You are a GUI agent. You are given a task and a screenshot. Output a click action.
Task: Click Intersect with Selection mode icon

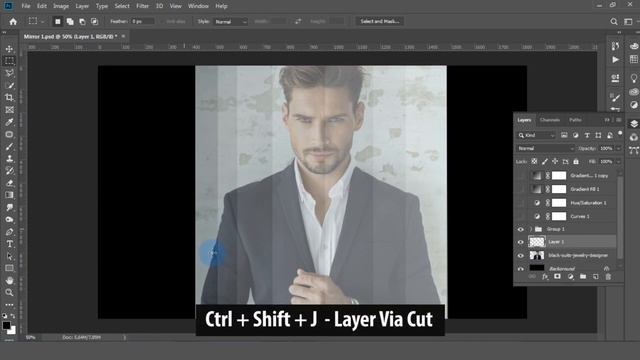click(94, 21)
